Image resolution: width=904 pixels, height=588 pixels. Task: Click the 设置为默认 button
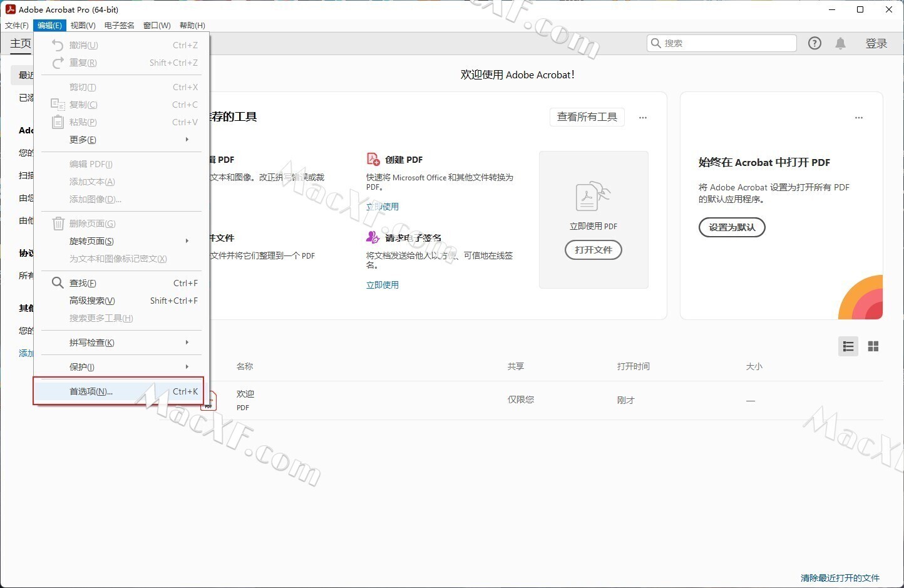coord(732,227)
